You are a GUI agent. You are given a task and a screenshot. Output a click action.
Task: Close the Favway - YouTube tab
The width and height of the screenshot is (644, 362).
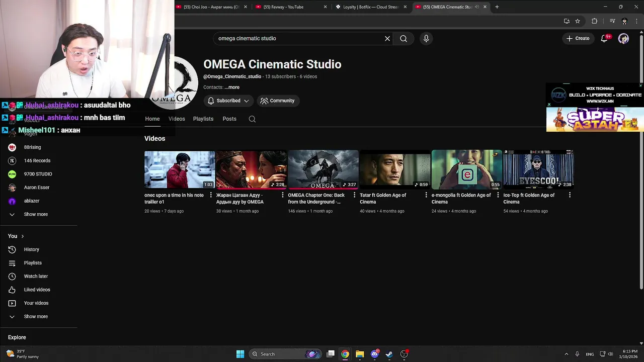click(x=325, y=7)
